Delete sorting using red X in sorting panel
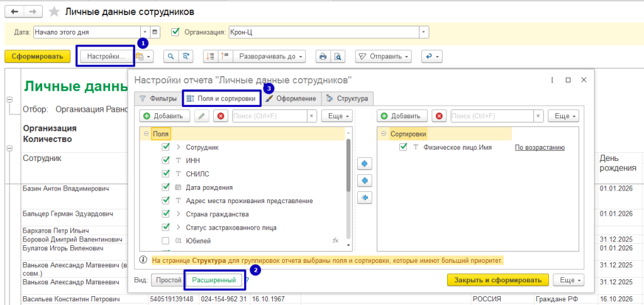Viewport: 644px width, 305px height. point(439,116)
